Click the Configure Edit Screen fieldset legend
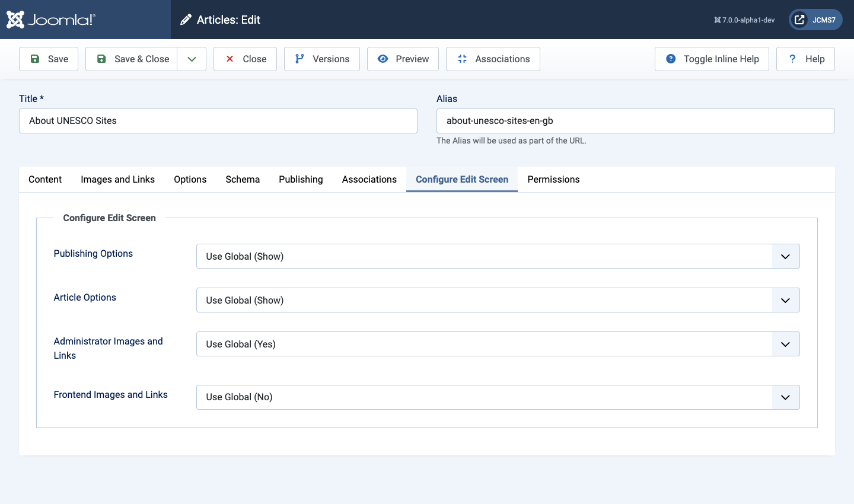854x504 pixels. click(x=110, y=218)
